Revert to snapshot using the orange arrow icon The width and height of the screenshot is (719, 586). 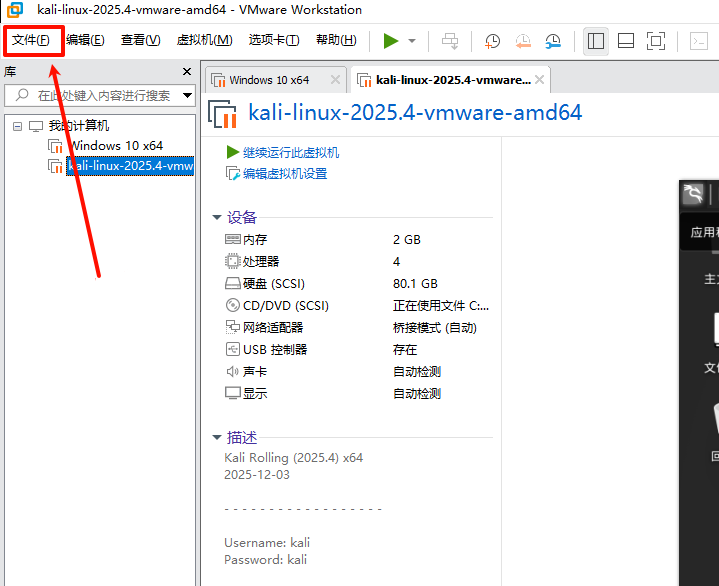point(523,41)
